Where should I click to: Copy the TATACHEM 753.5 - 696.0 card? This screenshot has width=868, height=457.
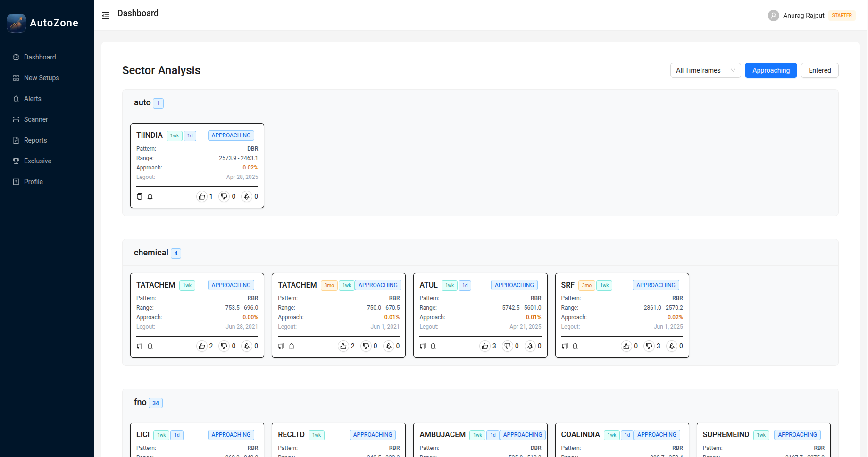point(140,346)
